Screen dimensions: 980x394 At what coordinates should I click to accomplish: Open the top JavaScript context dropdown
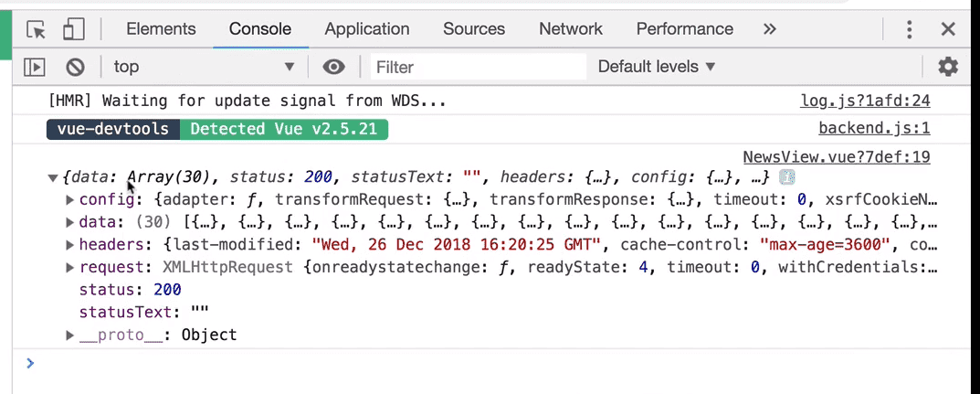click(x=203, y=67)
